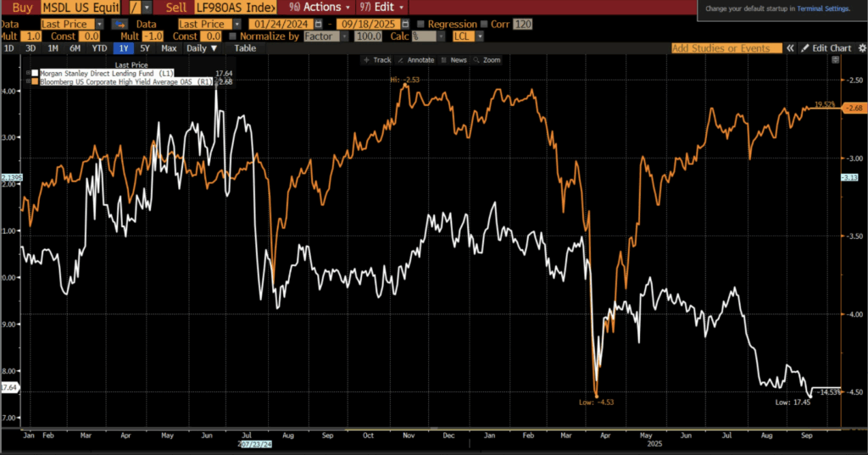Open the end date calendar picker
Image resolution: width=868 pixels, height=455 pixels.
pyautogui.click(x=404, y=25)
